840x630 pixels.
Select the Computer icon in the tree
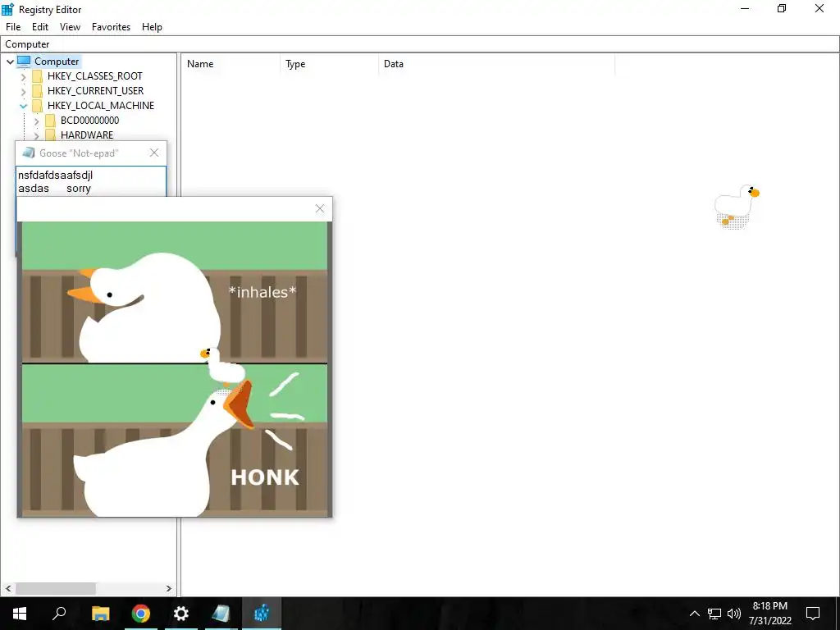24,61
